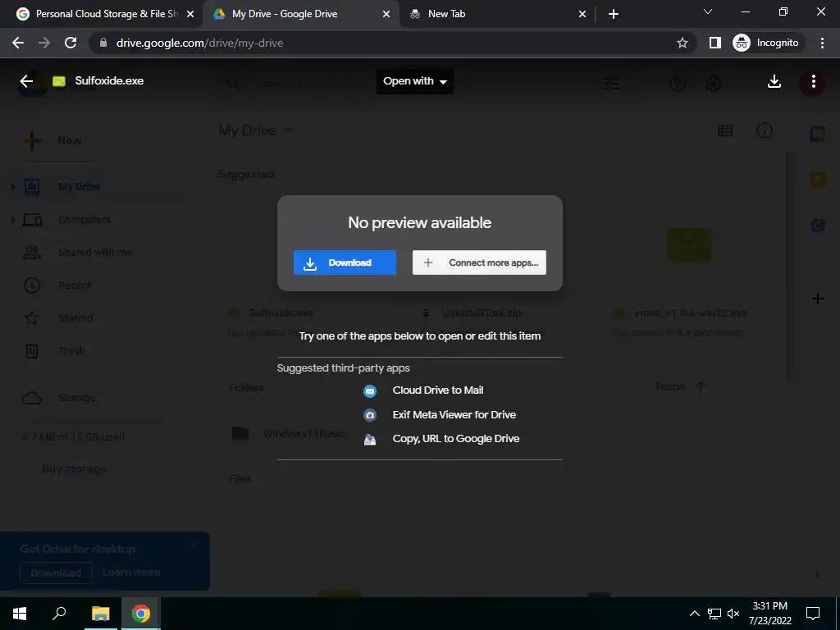Viewport: 840px width, 630px height.
Task: Click the network tray icon
Action: (x=714, y=614)
